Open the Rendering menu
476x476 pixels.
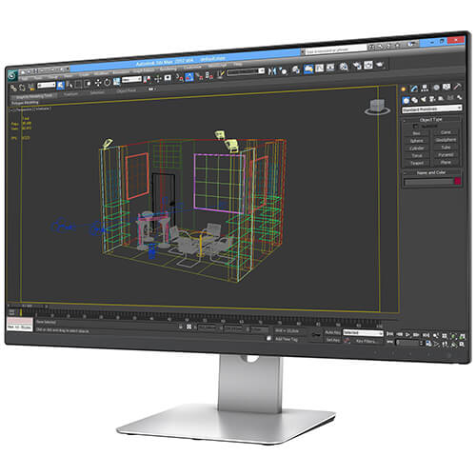tap(168, 69)
